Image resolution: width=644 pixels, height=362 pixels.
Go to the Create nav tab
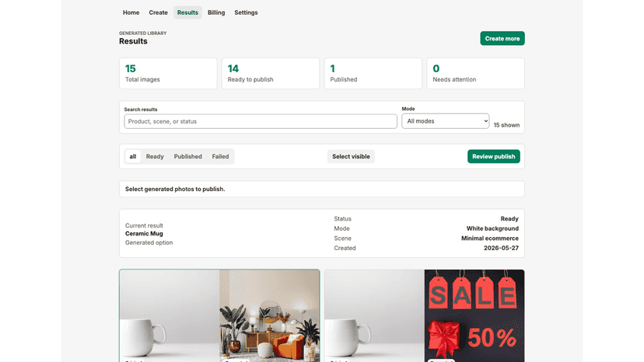158,12
